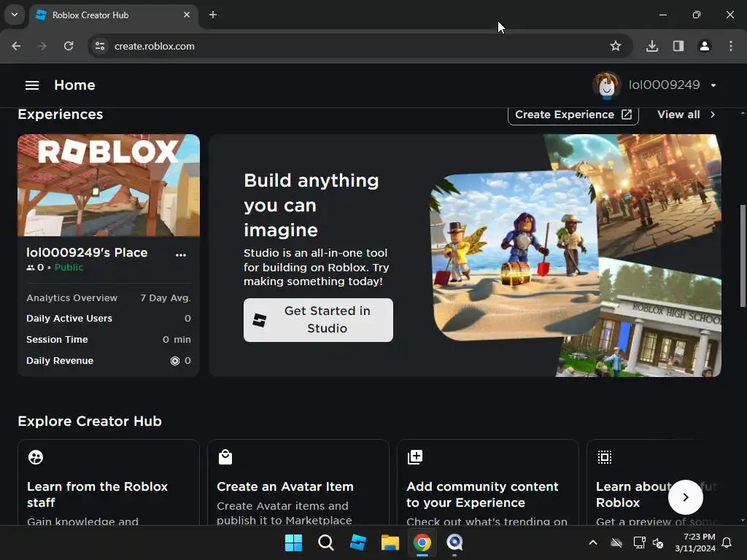
Task: Click the Robux icon beside Daily Revenue
Action: (x=175, y=361)
